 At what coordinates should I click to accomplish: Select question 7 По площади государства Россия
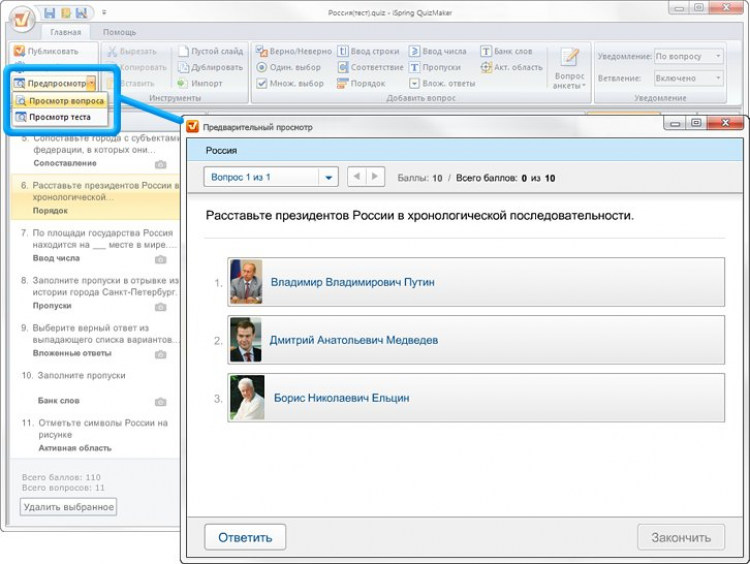pyautogui.click(x=95, y=245)
